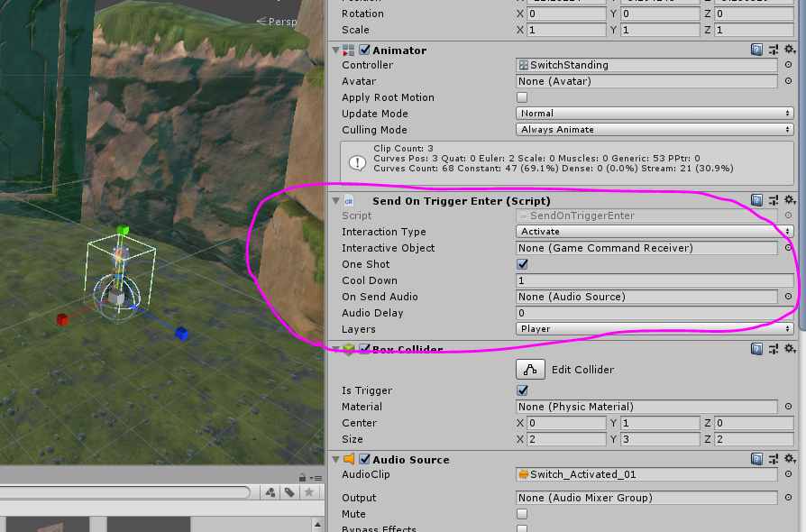Click green Y-axis gizmo handle in scene
806x532 pixels.
pos(123,230)
